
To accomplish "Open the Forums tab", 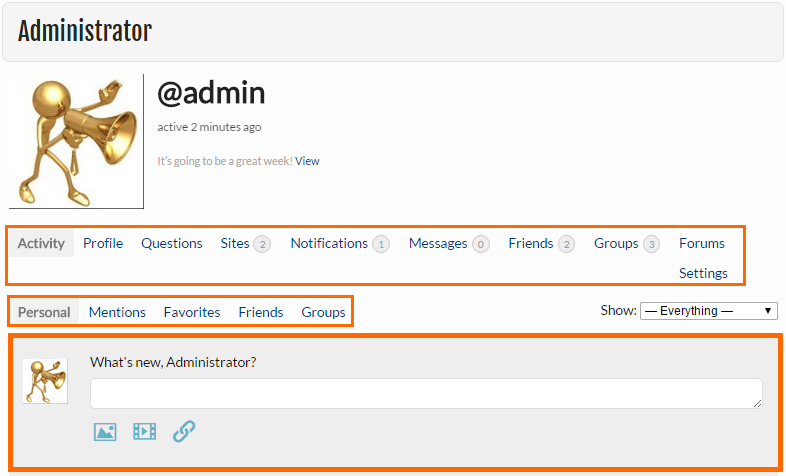I will (x=702, y=243).
